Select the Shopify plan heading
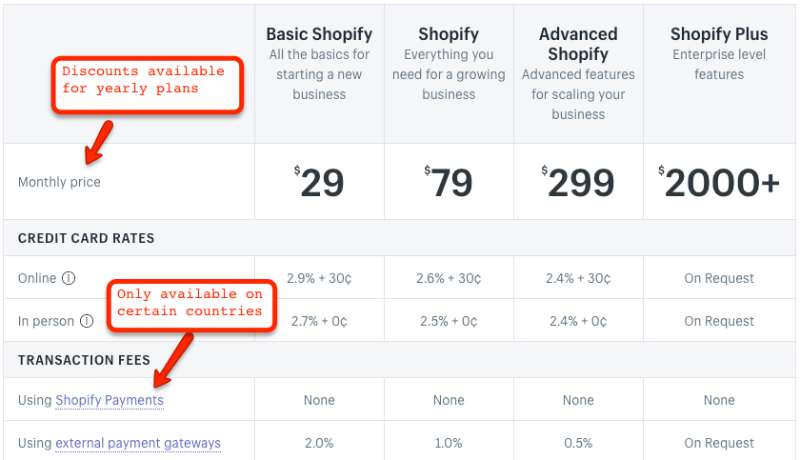800x460 pixels. click(448, 34)
